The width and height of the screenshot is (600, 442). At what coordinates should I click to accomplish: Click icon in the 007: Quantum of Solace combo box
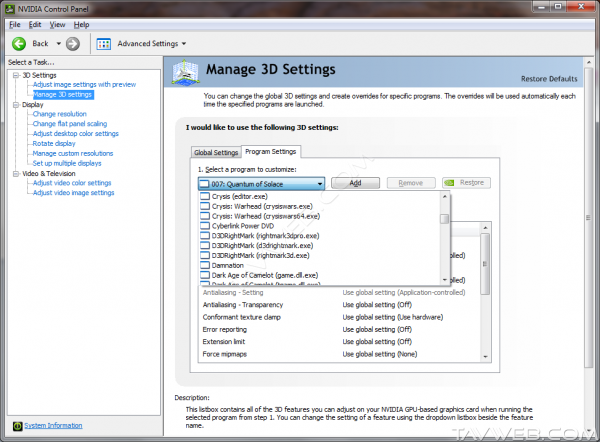pos(205,184)
